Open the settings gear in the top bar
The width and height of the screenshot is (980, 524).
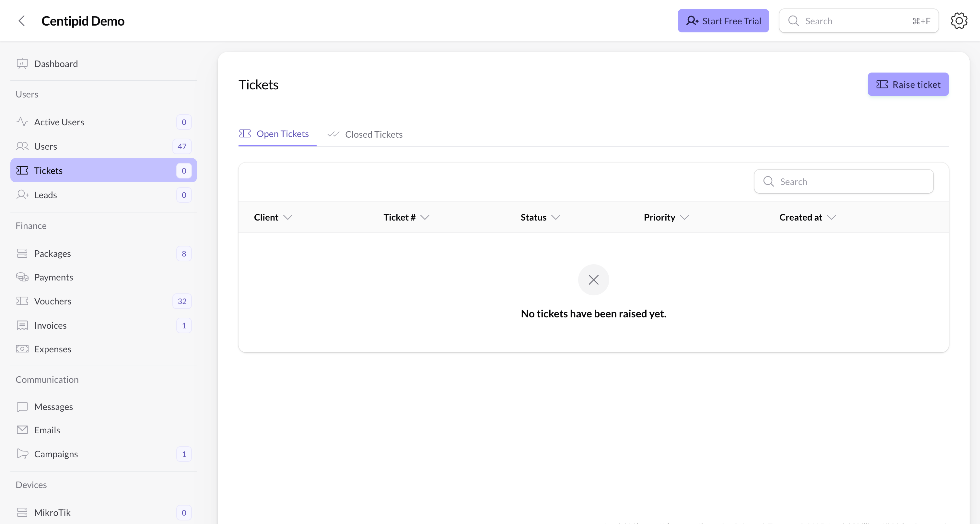959,20
